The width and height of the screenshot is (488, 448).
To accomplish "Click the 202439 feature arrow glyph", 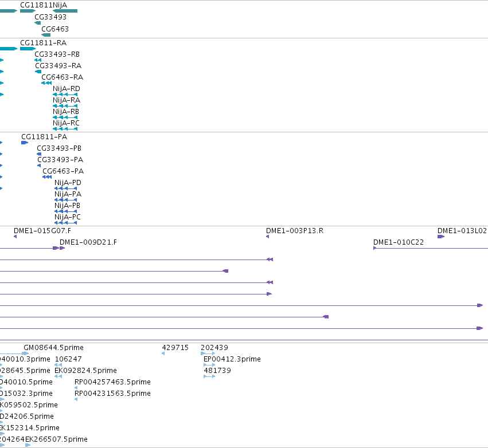I will [208, 353].
